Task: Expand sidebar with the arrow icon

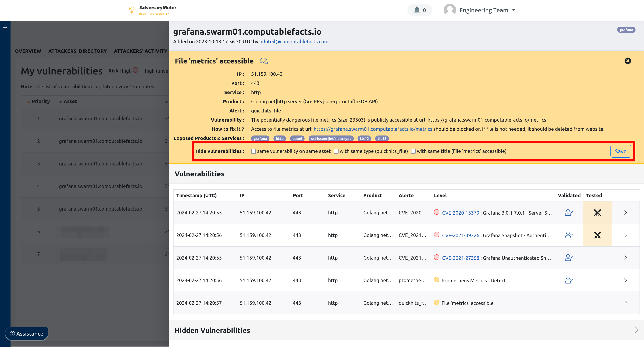Action: pyautogui.click(x=5, y=28)
